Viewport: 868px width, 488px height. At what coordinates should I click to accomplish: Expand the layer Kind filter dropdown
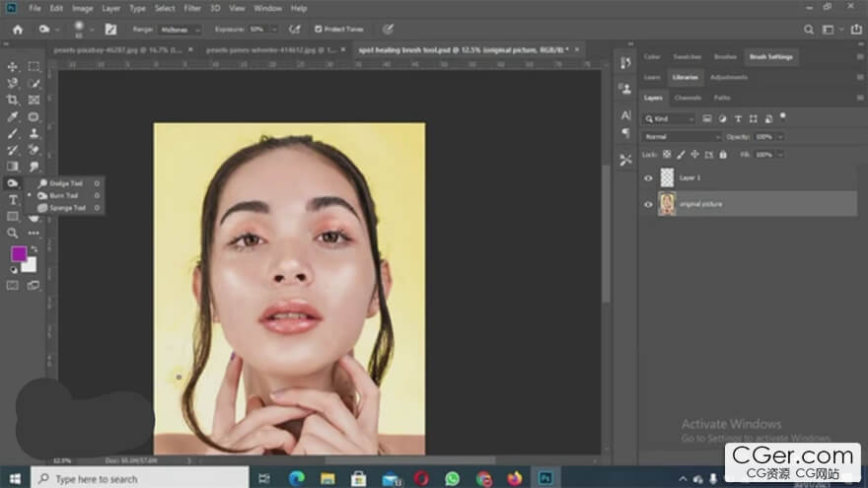click(675, 119)
